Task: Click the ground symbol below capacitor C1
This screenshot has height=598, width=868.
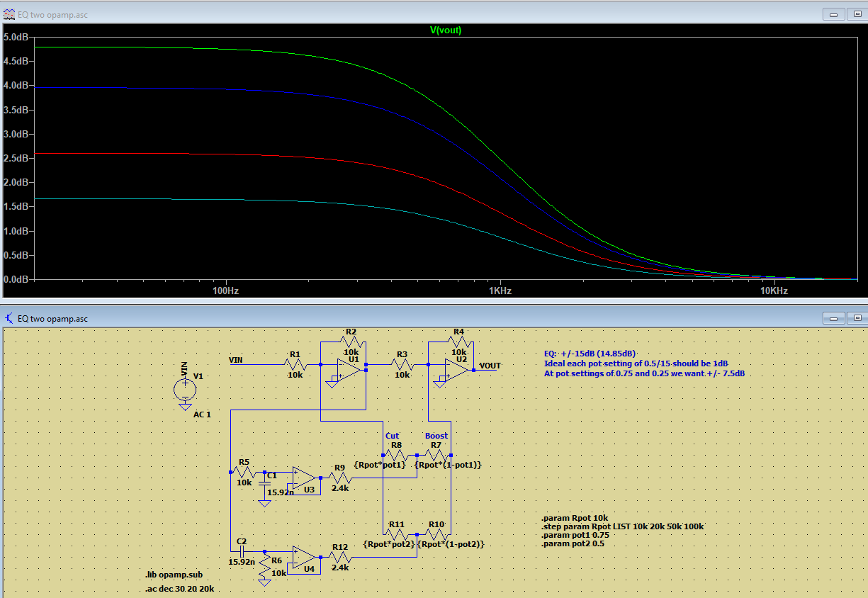Action: click(x=264, y=503)
